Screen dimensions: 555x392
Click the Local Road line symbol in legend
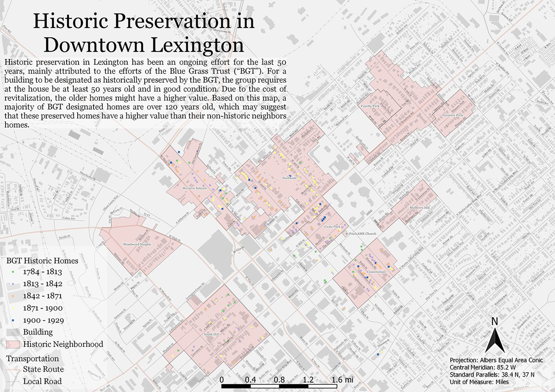click(x=13, y=382)
